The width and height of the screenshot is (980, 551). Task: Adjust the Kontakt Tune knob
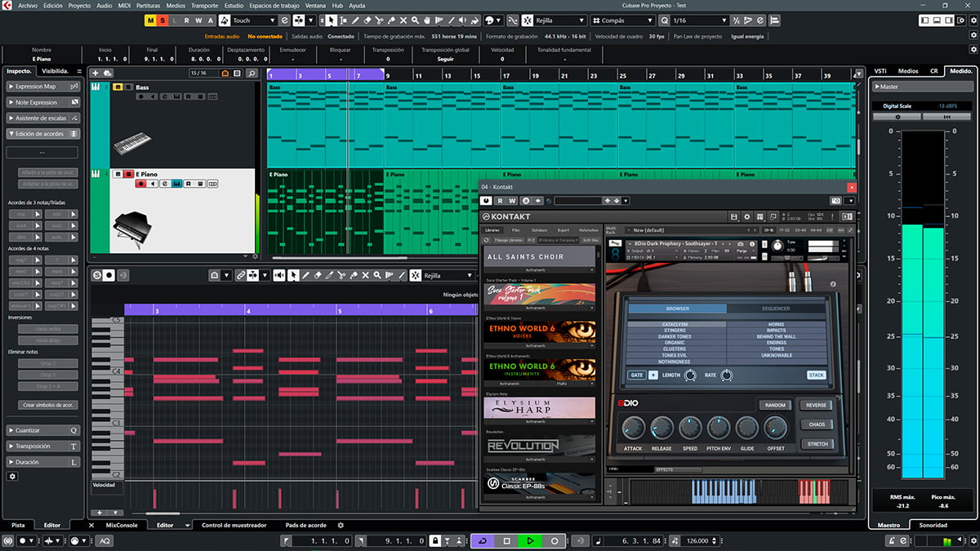(776, 246)
